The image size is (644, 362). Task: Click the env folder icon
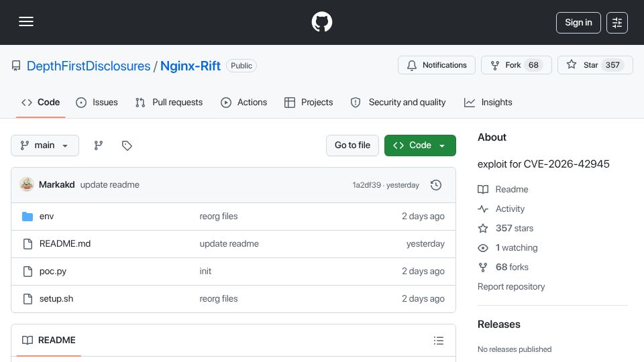tap(28, 217)
